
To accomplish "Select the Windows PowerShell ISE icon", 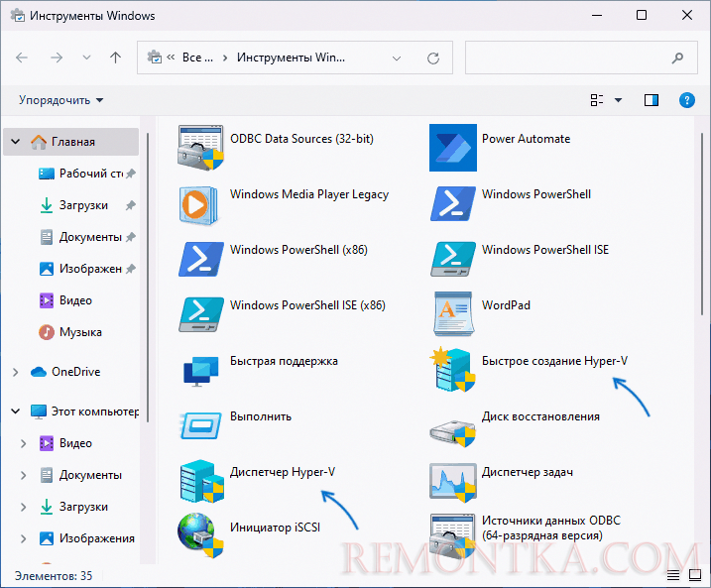I will pos(453,260).
